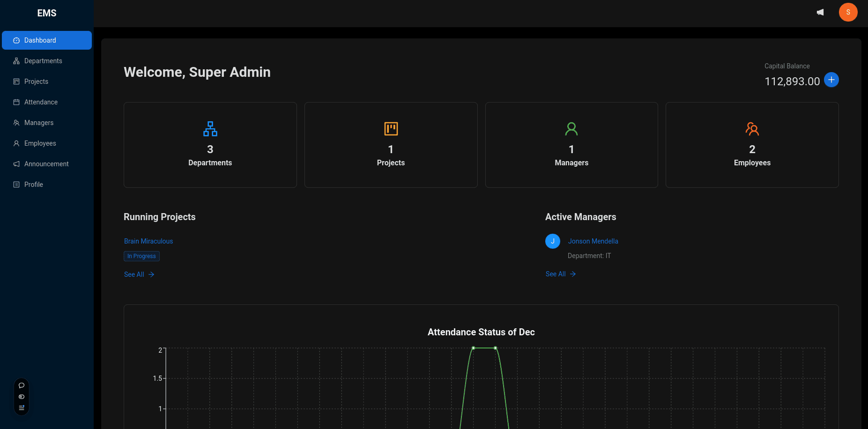Click the Attendance Status of Dec title
Image resolution: width=868 pixels, height=429 pixels.
(481, 332)
